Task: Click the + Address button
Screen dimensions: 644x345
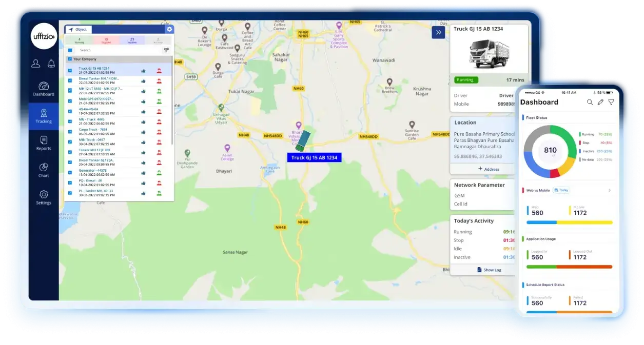Action: coord(487,169)
